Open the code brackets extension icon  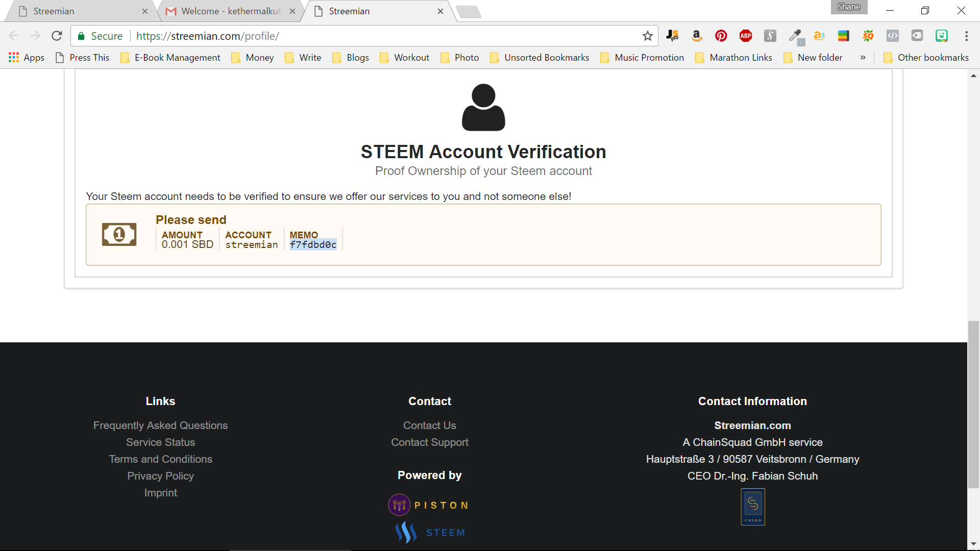(892, 36)
